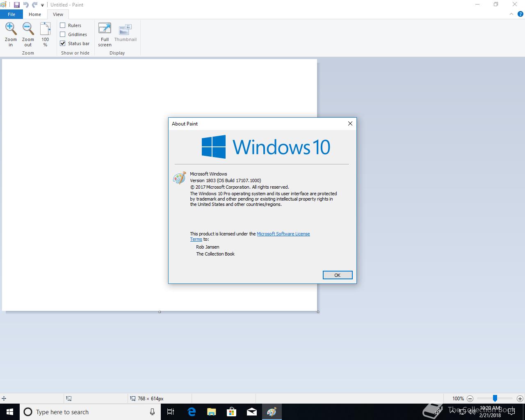This screenshot has width=525, height=420.
Task: Enable the Rulers checkbox
Action: [63, 25]
